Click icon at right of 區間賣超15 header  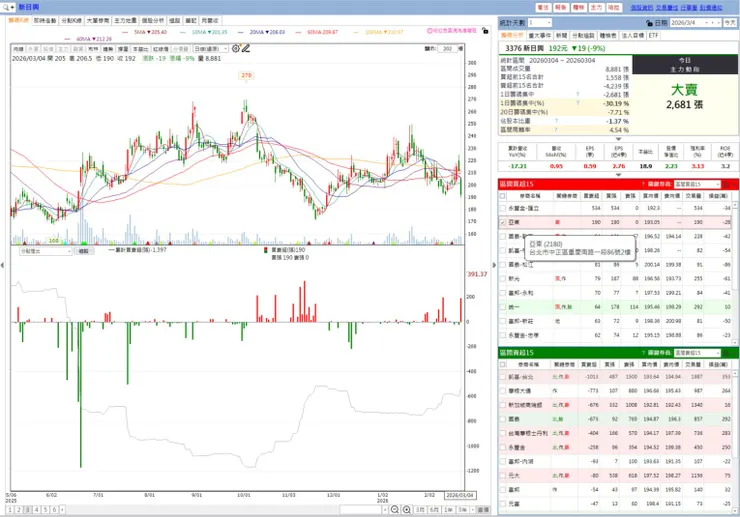727,353
